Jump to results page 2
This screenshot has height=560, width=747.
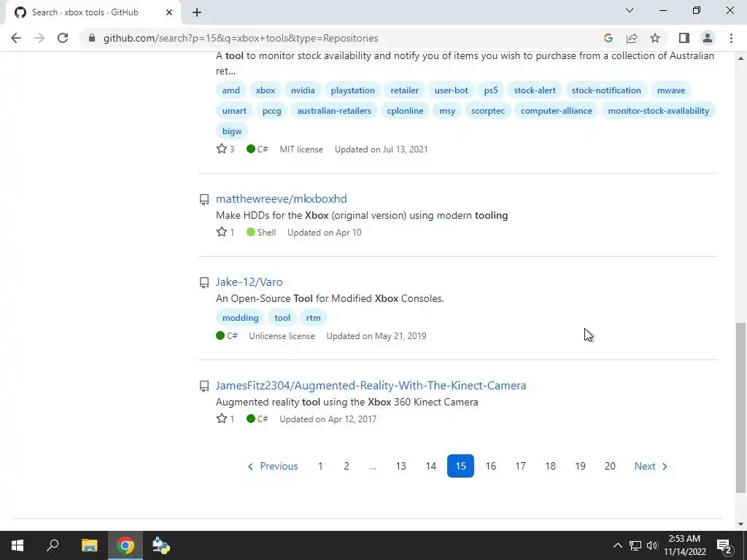347,466
